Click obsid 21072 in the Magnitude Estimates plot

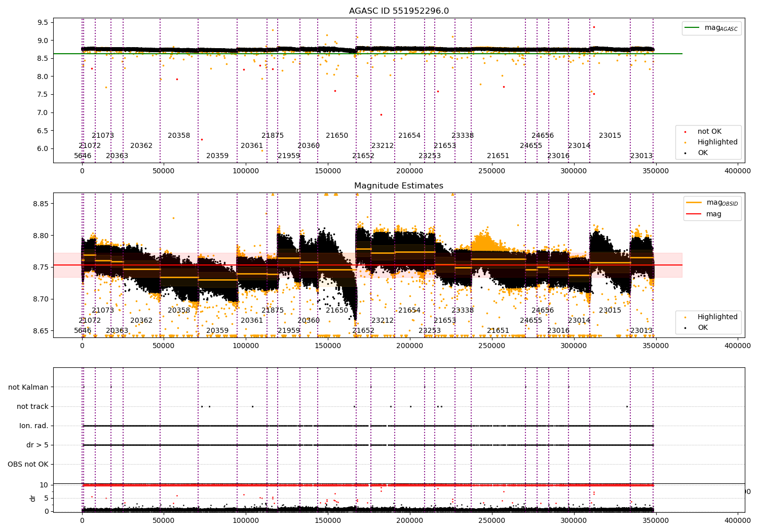pyautogui.click(x=90, y=320)
